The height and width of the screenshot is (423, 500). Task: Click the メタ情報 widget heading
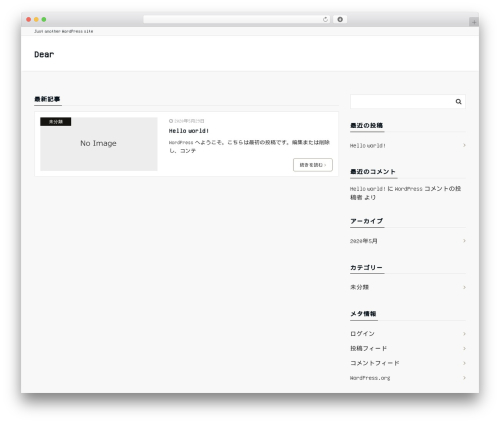tap(363, 314)
